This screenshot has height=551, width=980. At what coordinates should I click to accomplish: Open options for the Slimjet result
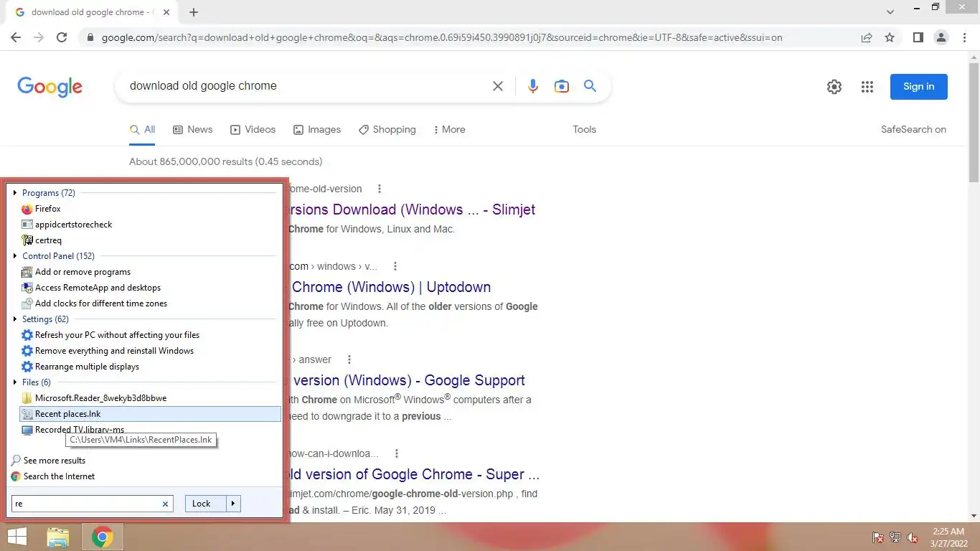point(380,189)
